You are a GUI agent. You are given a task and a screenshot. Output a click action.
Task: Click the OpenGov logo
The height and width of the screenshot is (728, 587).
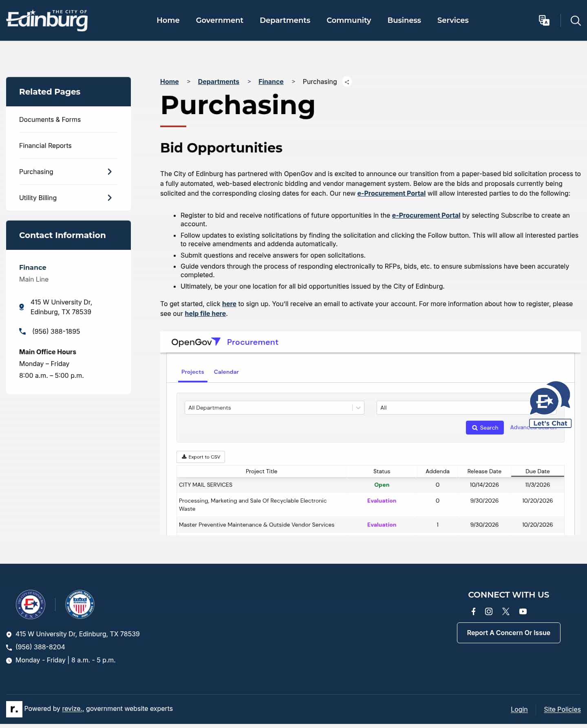click(196, 342)
